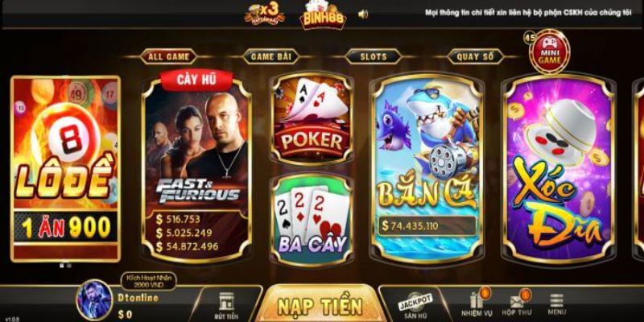Click the Dtonline player avatar
This screenshot has width=644, height=322.
click(x=94, y=299)
